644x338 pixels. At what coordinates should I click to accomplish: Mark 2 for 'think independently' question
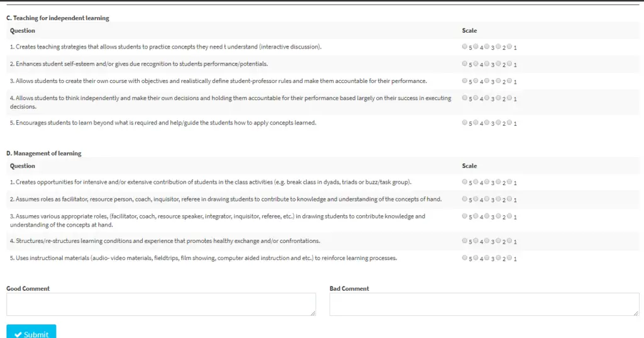(498, 98)
